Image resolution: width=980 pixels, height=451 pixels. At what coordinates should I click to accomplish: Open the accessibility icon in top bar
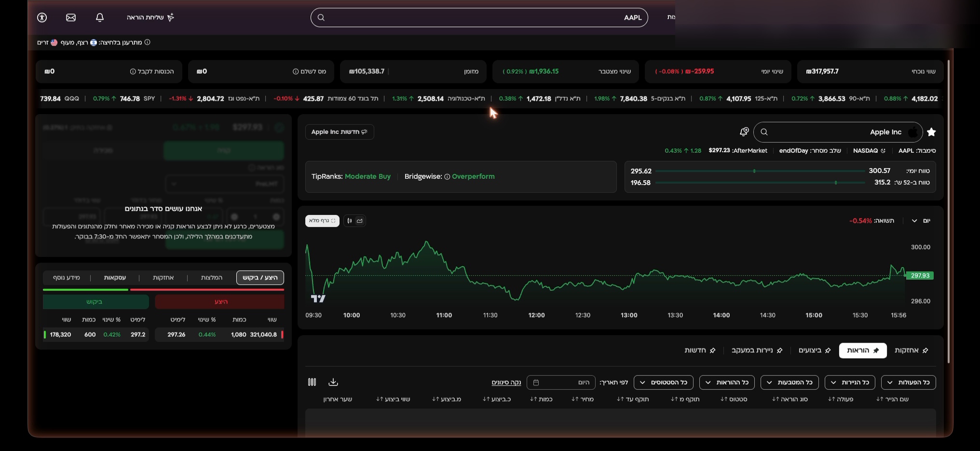(42, 17)
